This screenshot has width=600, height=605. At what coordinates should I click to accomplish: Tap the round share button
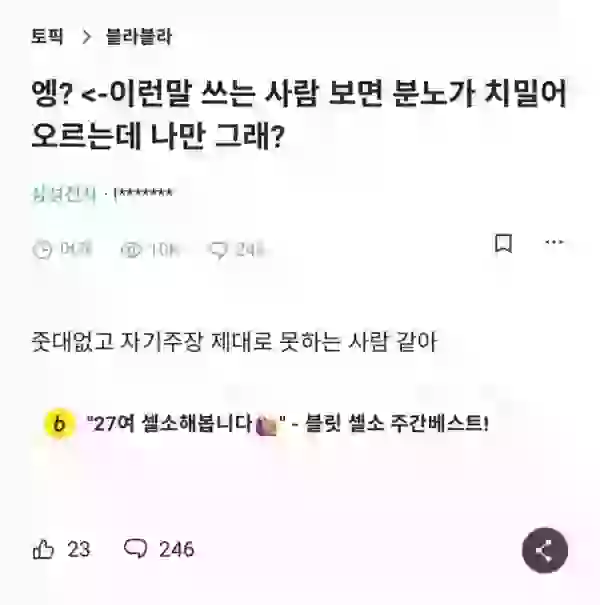[544, 550]
